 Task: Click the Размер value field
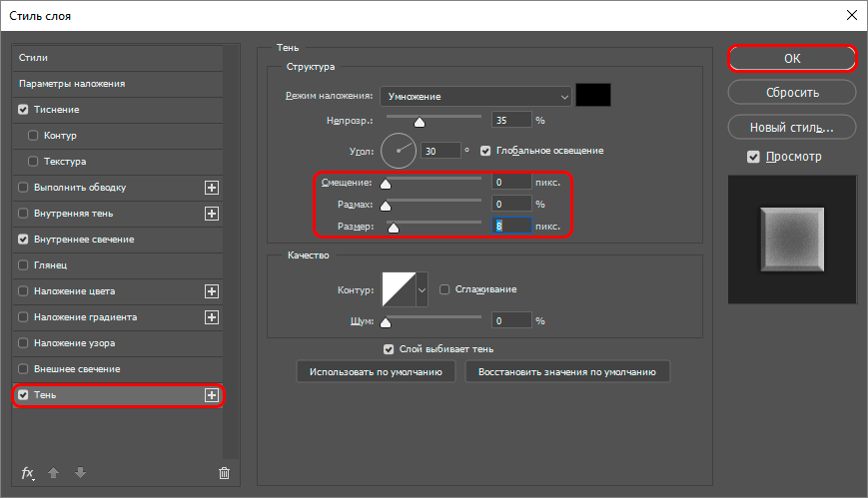pyautogui.click(x=511, y=226)
